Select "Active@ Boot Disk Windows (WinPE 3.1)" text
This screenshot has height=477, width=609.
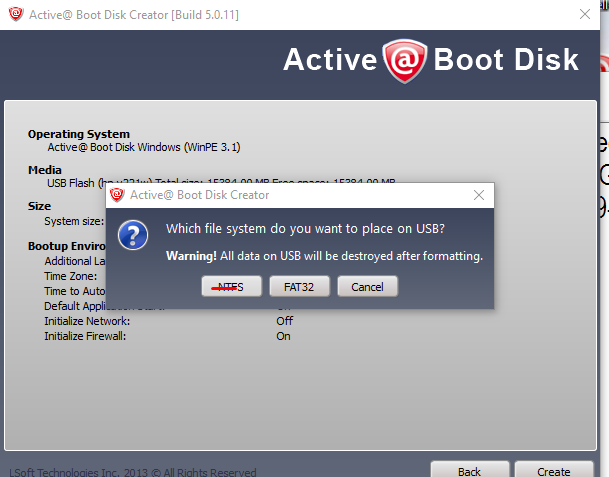[x=144, y=148]
